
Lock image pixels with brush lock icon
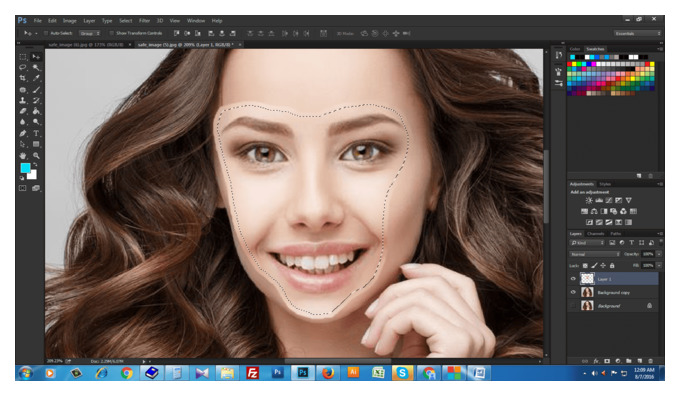pos(594,265)
